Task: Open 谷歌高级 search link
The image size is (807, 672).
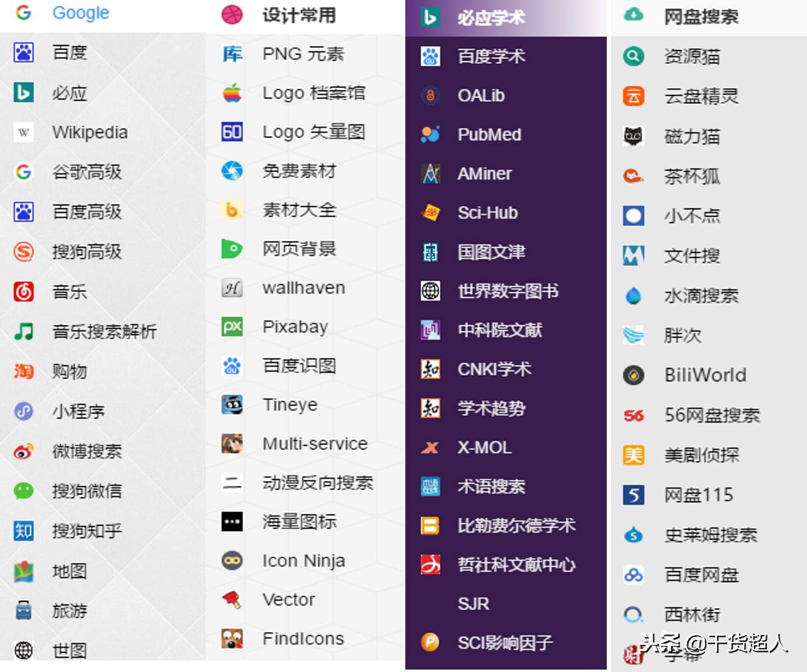Action: pyautogui.click(x=87, y=172)
